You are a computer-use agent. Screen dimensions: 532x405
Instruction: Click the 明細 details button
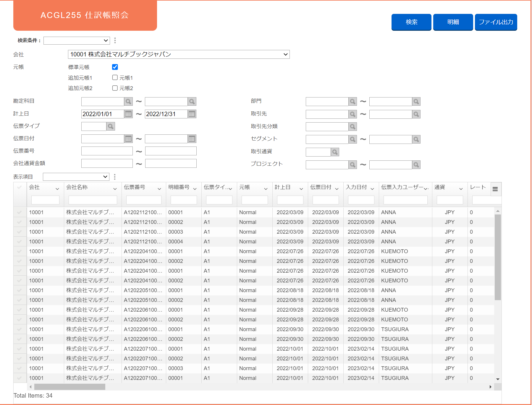453,22
